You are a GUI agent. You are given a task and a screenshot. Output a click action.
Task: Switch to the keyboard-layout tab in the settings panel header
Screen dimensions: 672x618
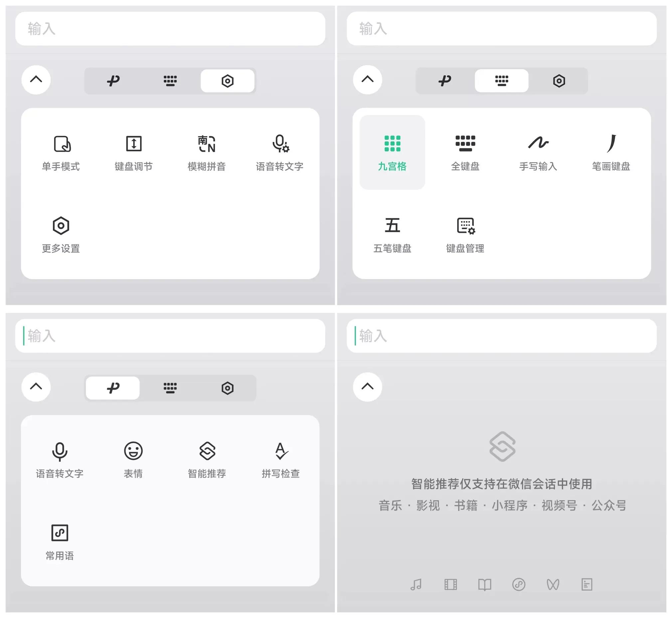170,81
